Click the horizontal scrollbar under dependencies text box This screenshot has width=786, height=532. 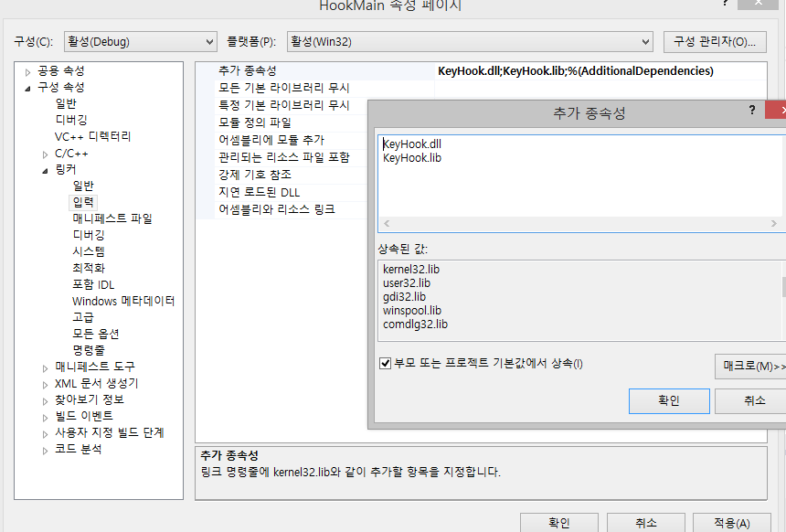click(x=579, y=223)
